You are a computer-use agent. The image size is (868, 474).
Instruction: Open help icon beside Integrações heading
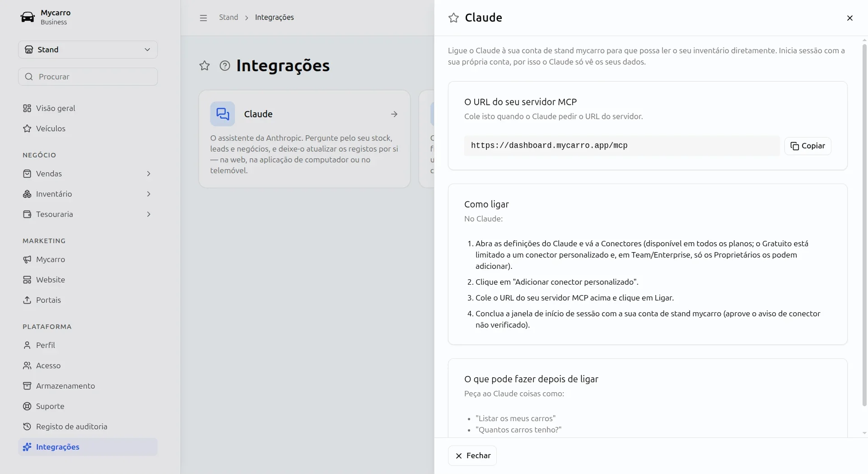coord(224,66)
